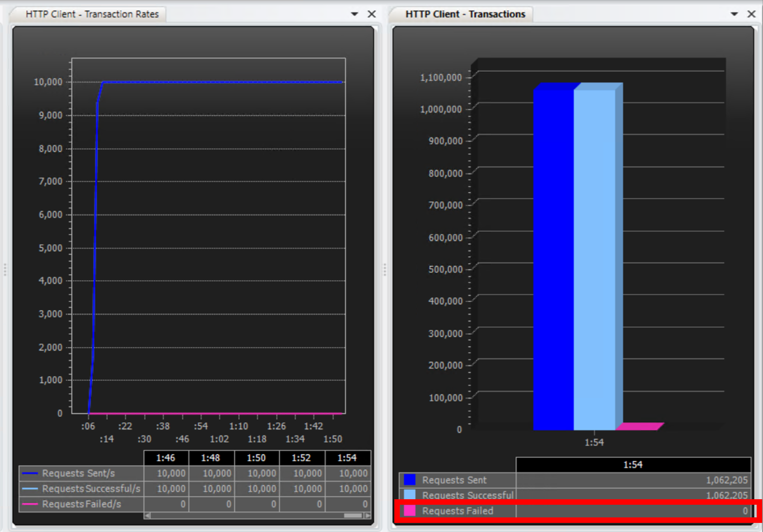Select HTTP Client - Transactions tab

point(465,14)
